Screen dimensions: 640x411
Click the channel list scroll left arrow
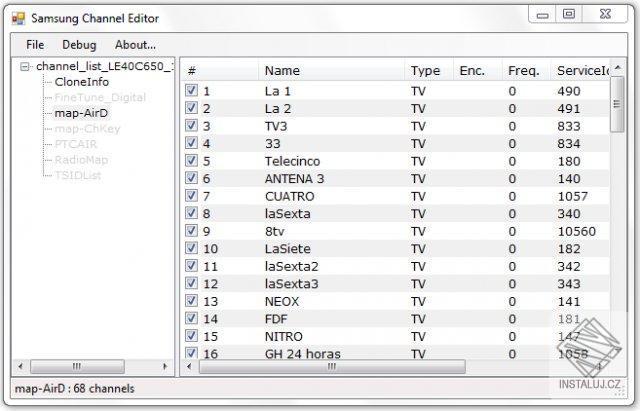coord(189,367)
